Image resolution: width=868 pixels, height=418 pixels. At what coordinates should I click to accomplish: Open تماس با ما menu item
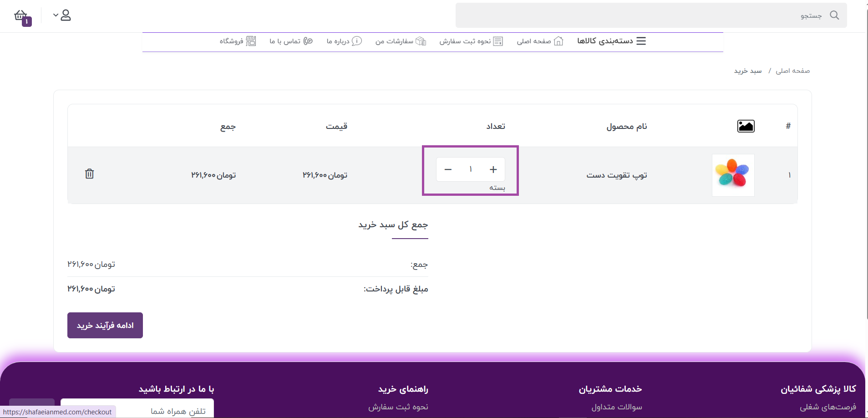(x=291, y=41)
